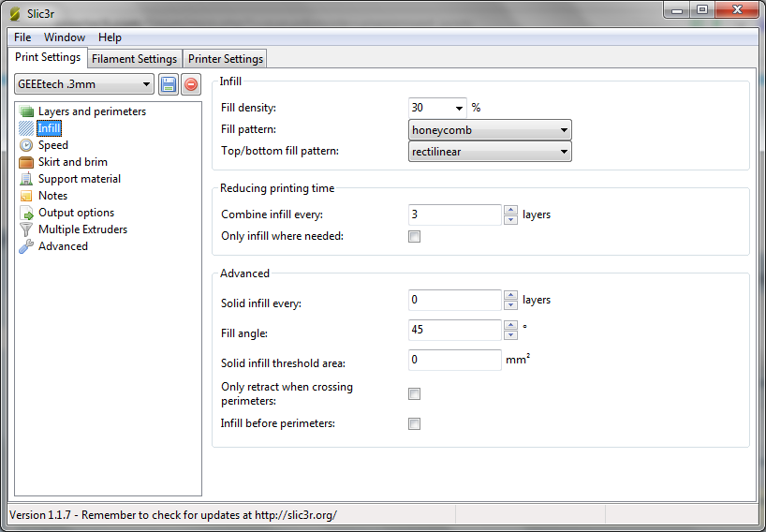766x532 pixels.
Task: Show Output options settings
Action: (76, 213)
